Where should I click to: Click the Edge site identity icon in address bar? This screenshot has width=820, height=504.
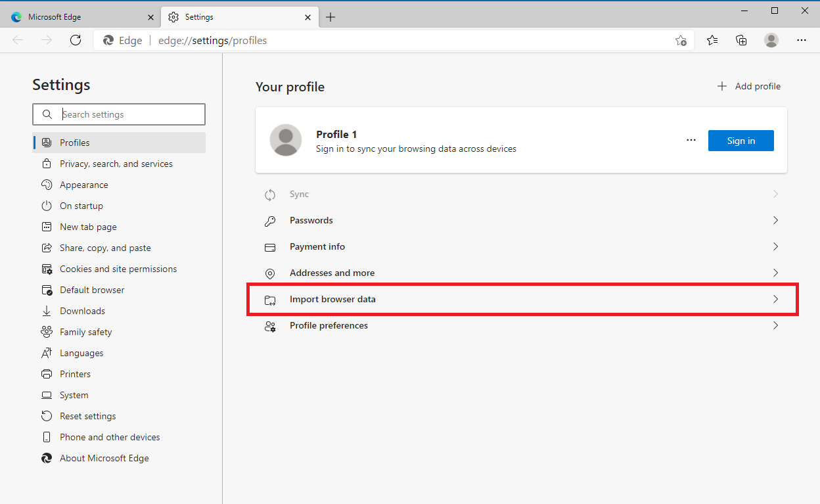tap(108, 40)
